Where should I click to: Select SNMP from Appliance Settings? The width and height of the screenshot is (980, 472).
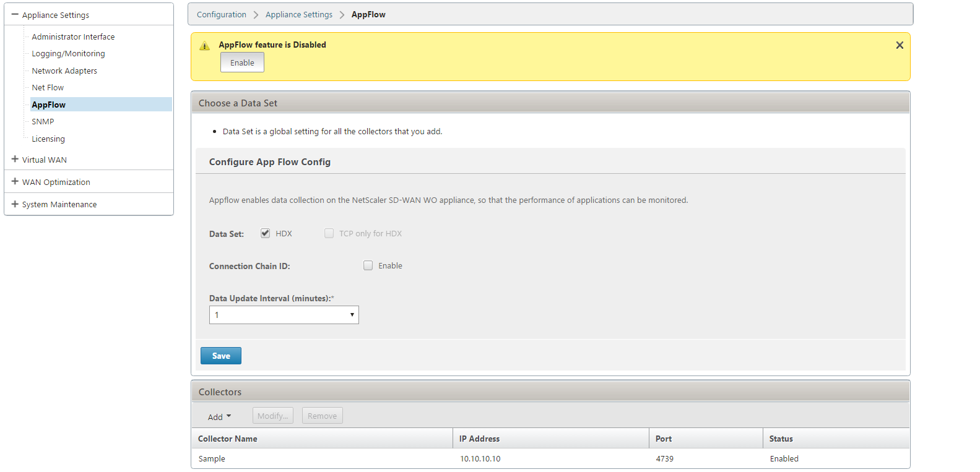pos(43,121)
